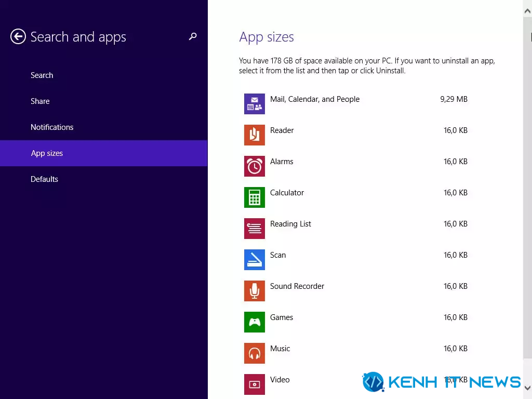Click the Music 16,0 KB size value

click(x=456, y=349)
